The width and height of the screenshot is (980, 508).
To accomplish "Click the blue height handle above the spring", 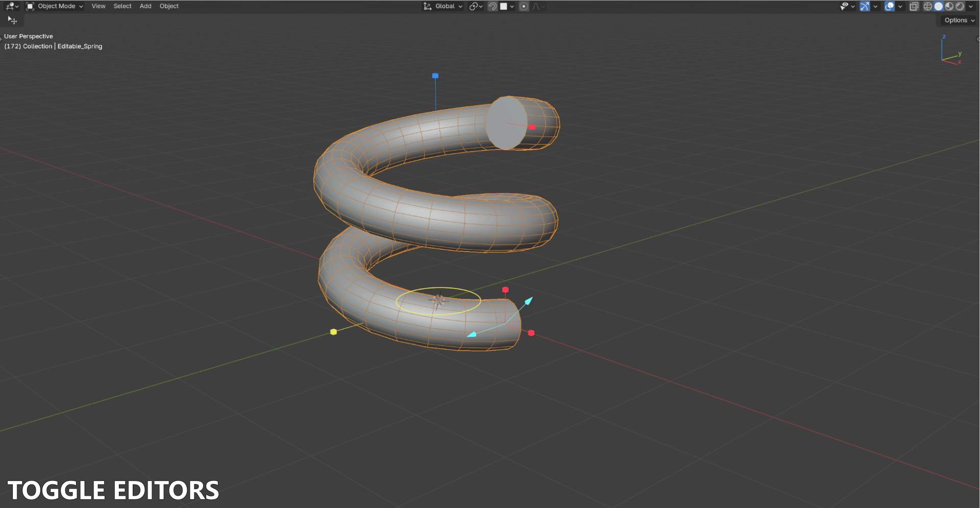I will (435, 76).
